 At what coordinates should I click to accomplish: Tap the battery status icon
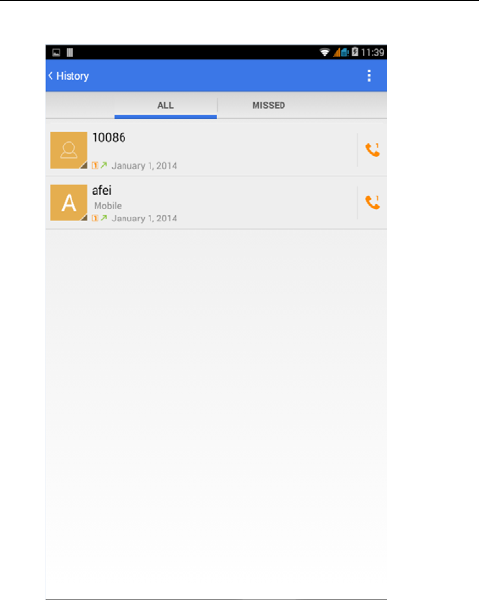pos(355,52)
